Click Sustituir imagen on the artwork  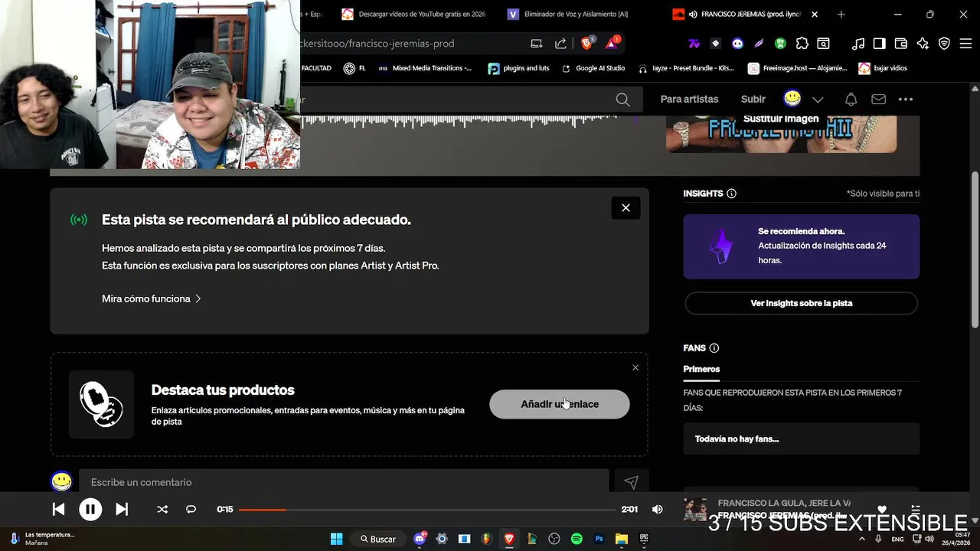[781, 119]
